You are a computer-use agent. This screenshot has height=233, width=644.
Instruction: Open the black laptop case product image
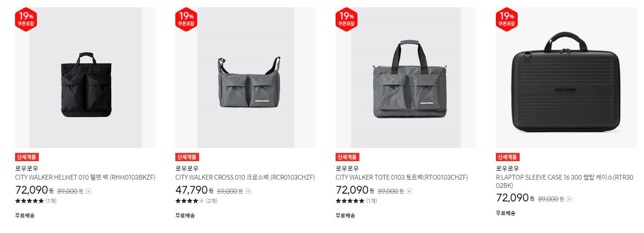click(566, 78)
